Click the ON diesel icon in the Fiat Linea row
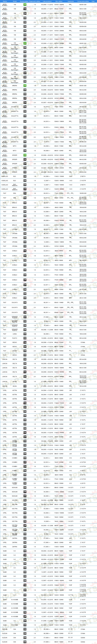This screenshot has width=97, height=644. coord(25,334)
